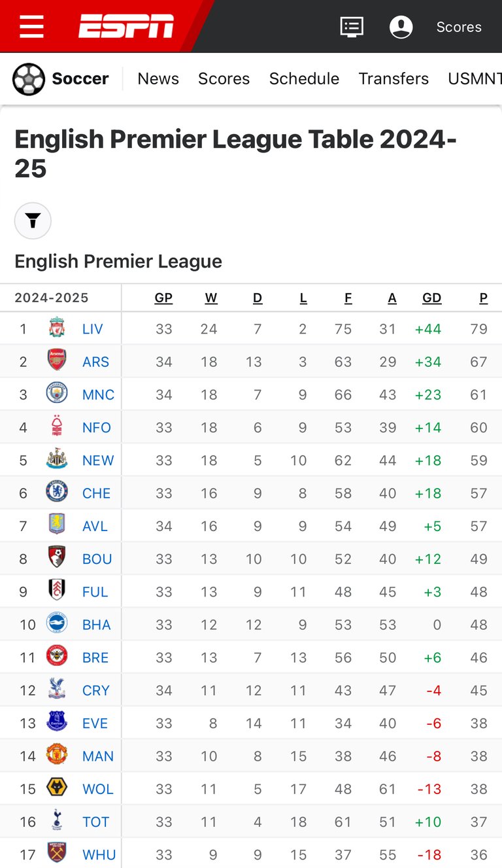Open the NFO team link
This screenshot has height=868, width=502.
pyautogui.click(x=97, y=427)
